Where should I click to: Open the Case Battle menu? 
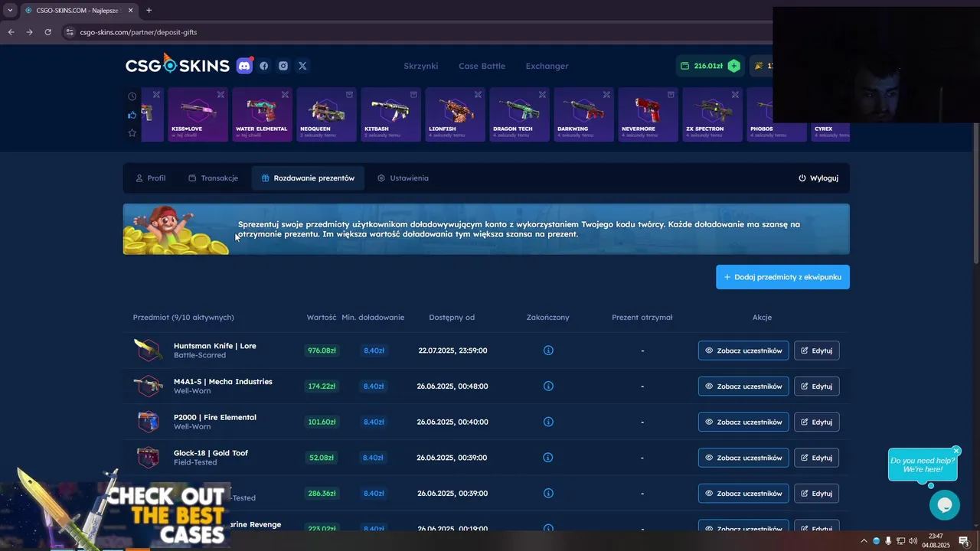click(x=482, y=66)
